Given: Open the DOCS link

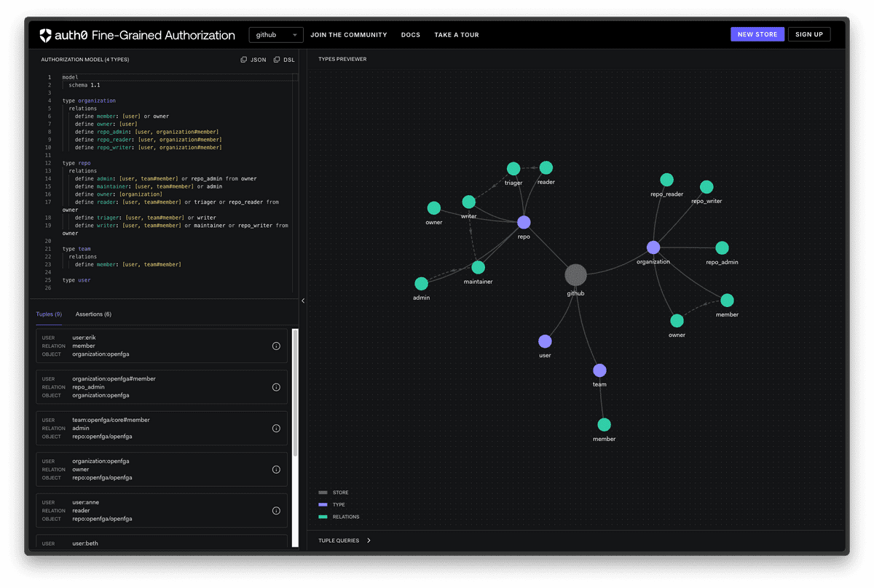Looking at the screenshot, I should pos(411,35).
